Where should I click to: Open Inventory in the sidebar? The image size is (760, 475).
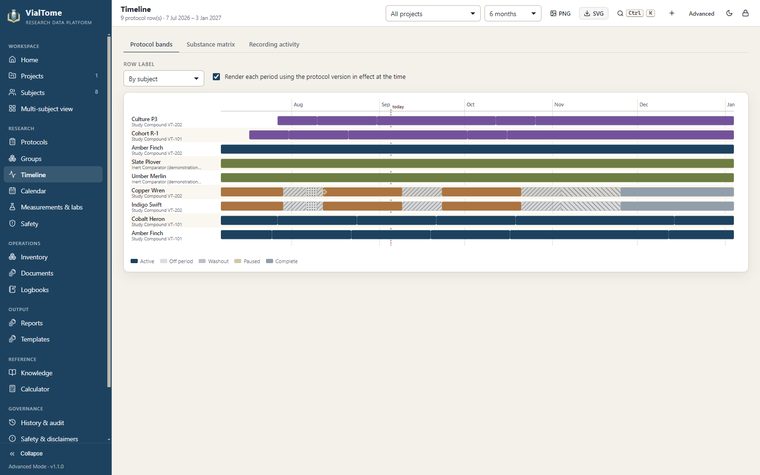click(53, 257)
